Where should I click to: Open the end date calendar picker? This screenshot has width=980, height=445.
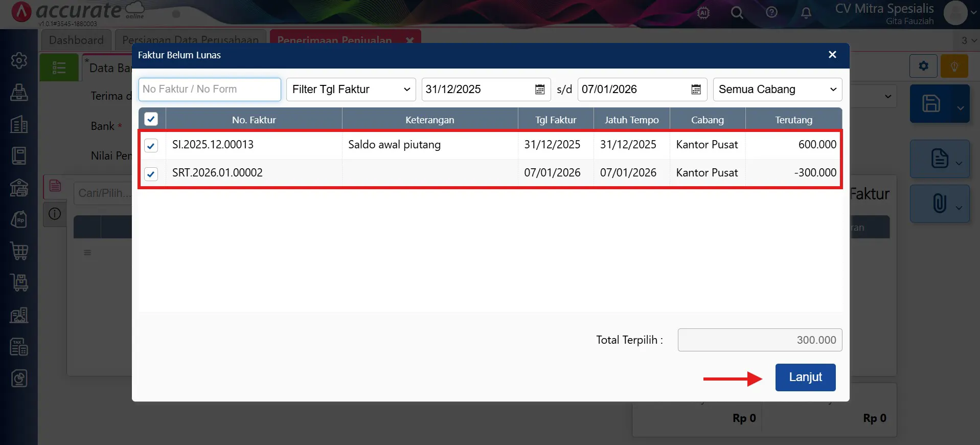click(696, 90)
